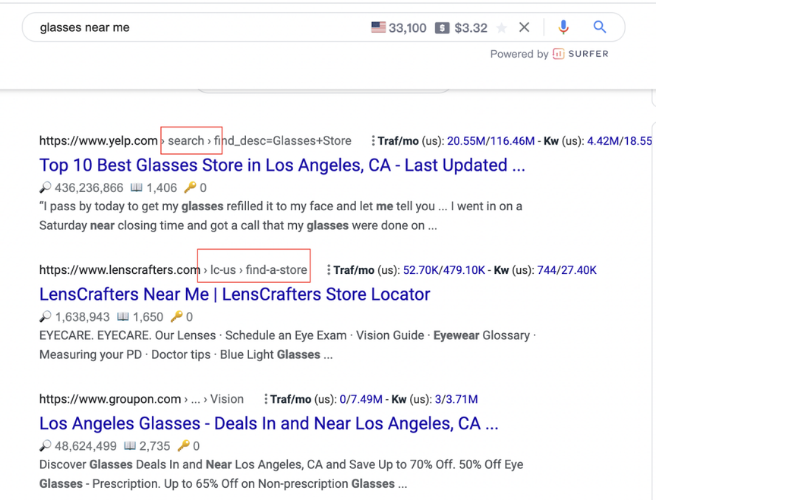800x500 pixels.
Task: Click magnifier icon beside 1,638,943
Action: tap(45, 317)
